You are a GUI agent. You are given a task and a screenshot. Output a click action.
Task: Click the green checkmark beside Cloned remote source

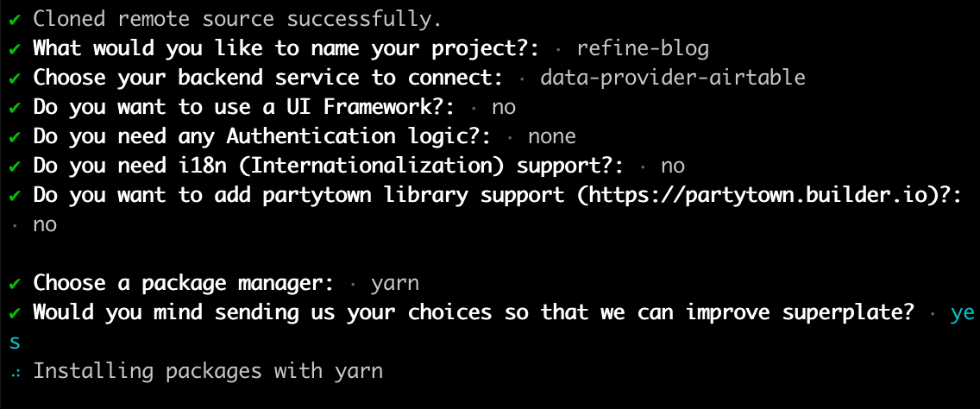pyautogui.click(x=16, y=20)
